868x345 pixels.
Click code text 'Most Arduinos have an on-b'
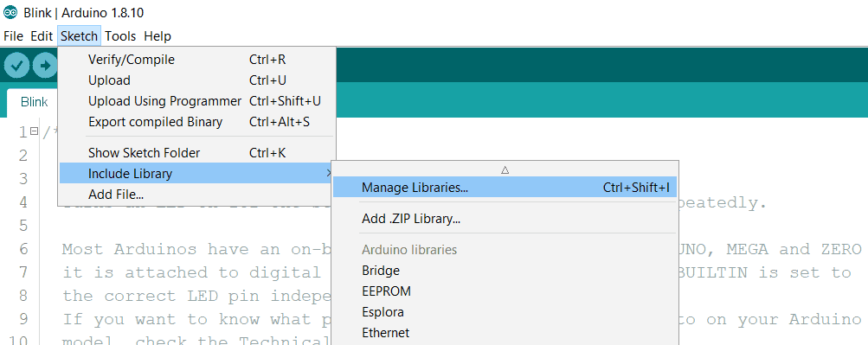coord(196,249)
